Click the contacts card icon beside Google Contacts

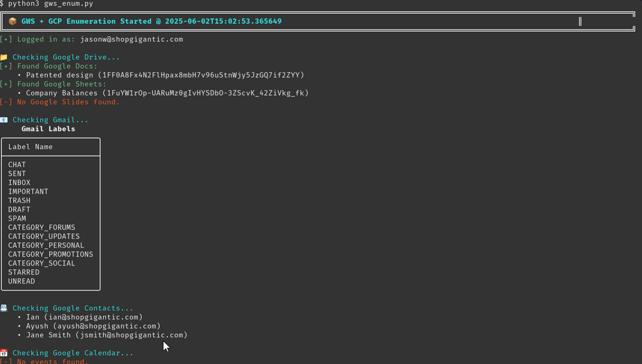(x=4, y=308)
